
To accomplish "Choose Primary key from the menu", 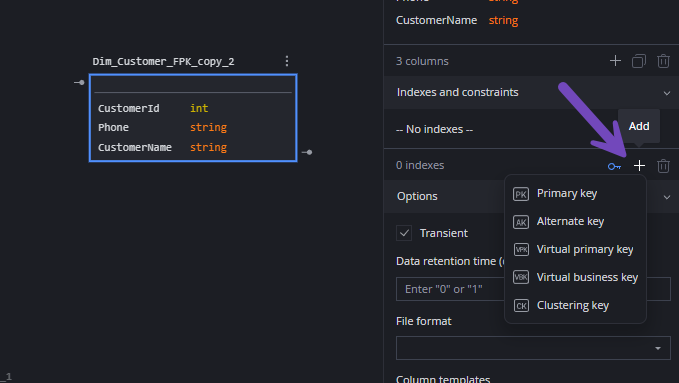I will point(576,193).
